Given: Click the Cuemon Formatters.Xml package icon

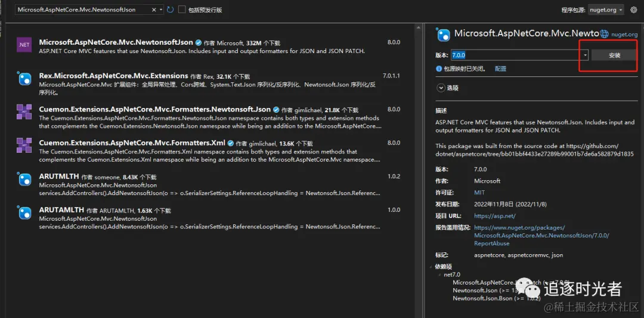Looking at the screenshot, I should tap(24, 146).
